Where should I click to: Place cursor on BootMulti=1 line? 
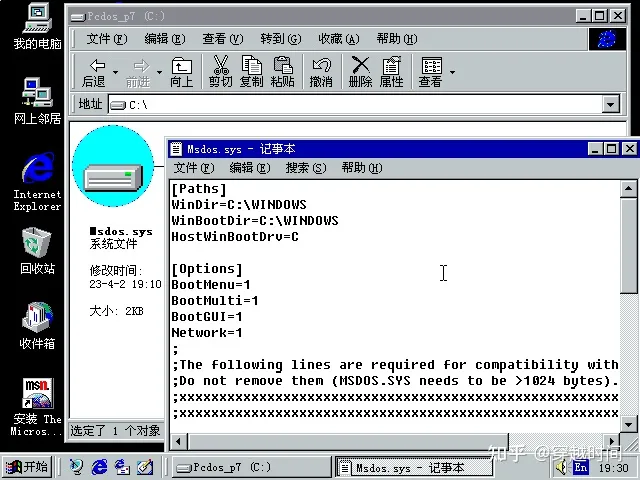(215, 301)
